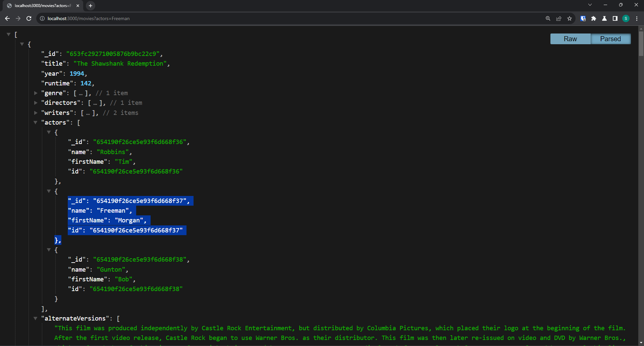Screen dimensions: 644x346
Task: Click the browser back button
Action: [x=7, y=18]
